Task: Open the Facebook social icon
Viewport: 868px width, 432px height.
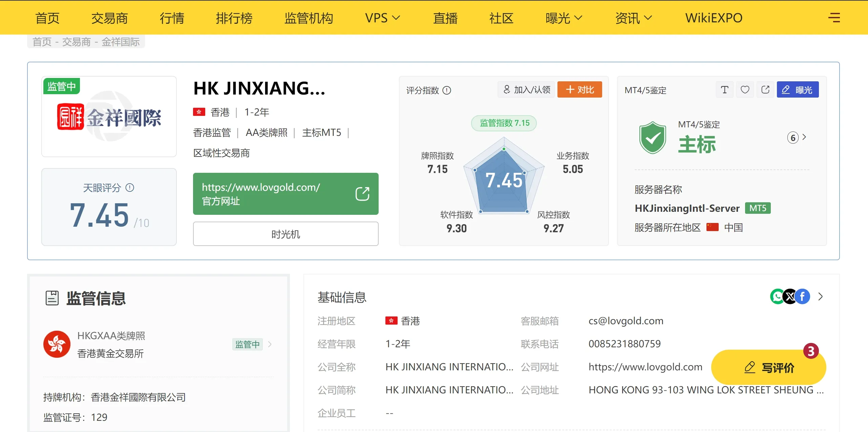Action: click(802, 296)
